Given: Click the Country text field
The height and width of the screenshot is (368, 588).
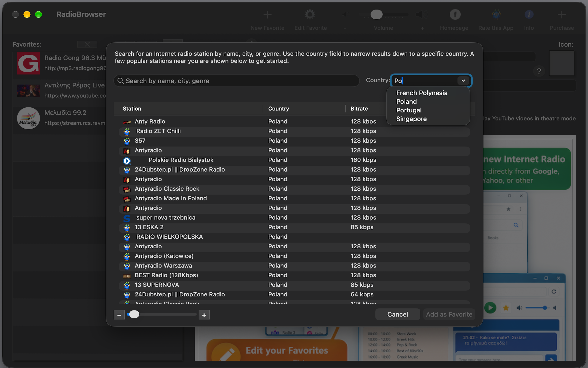Looking at the screenshot, I should pos(425,80).
